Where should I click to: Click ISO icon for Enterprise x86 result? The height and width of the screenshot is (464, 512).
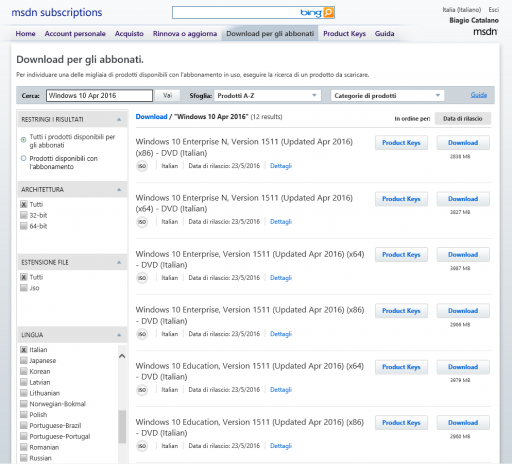pos(142,334)
